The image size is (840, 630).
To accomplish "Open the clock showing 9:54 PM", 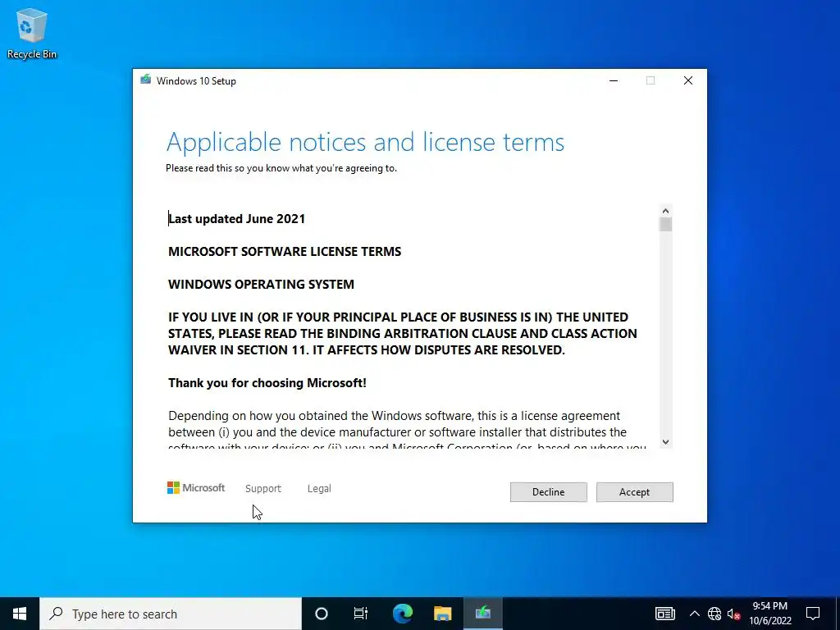I will 769,614.
